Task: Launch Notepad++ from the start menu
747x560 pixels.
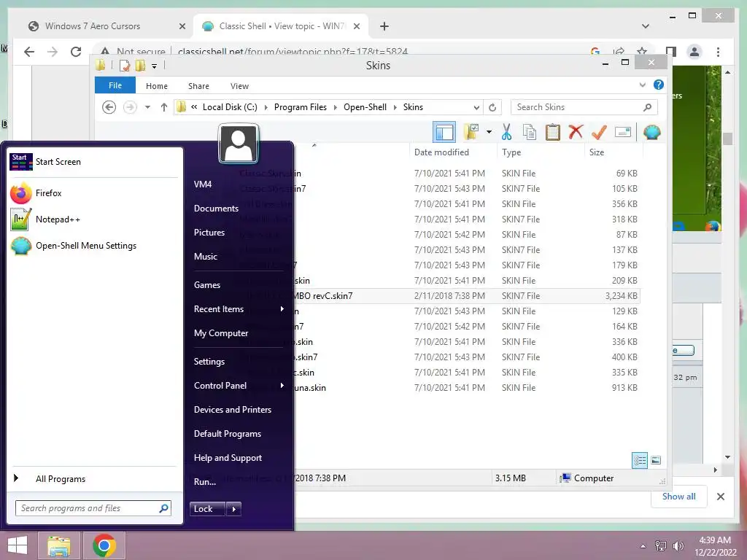Action: pyautogui.click(x=94, y=219)
